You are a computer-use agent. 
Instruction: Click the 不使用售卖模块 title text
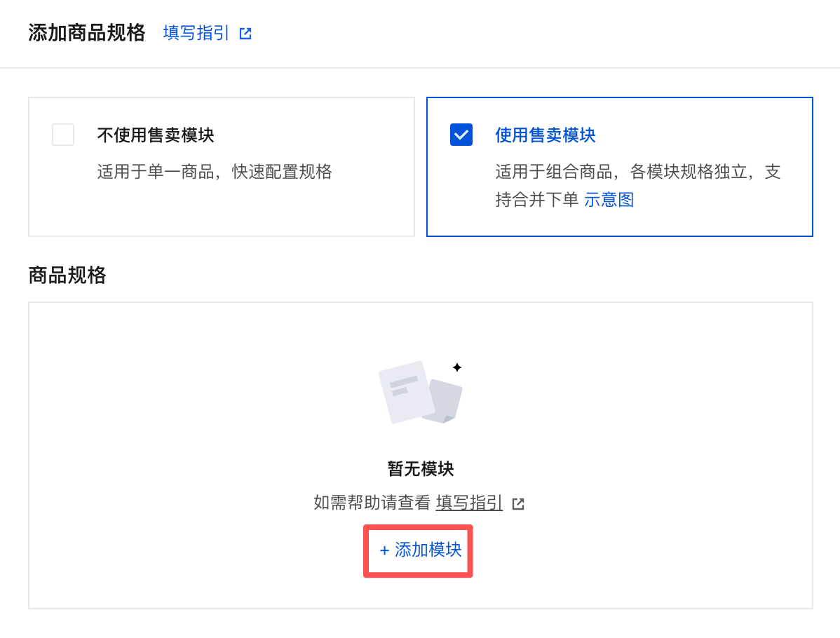[x=156, y=135]
